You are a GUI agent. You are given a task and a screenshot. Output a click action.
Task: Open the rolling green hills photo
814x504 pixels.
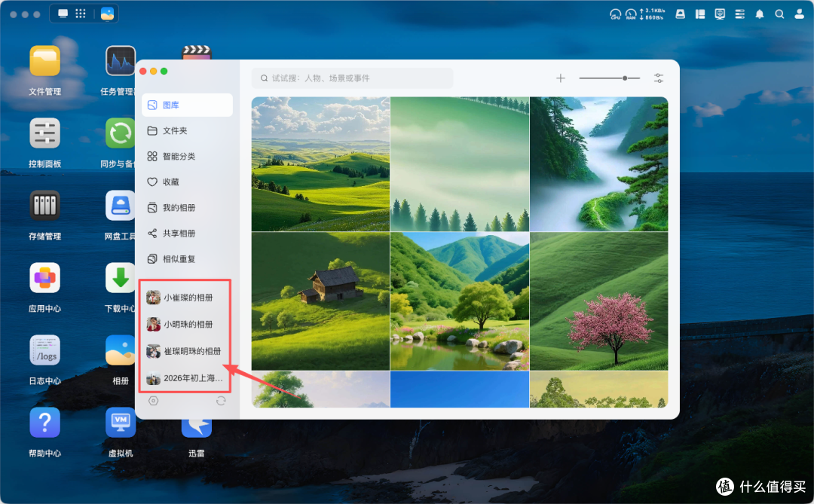point(320,164)
